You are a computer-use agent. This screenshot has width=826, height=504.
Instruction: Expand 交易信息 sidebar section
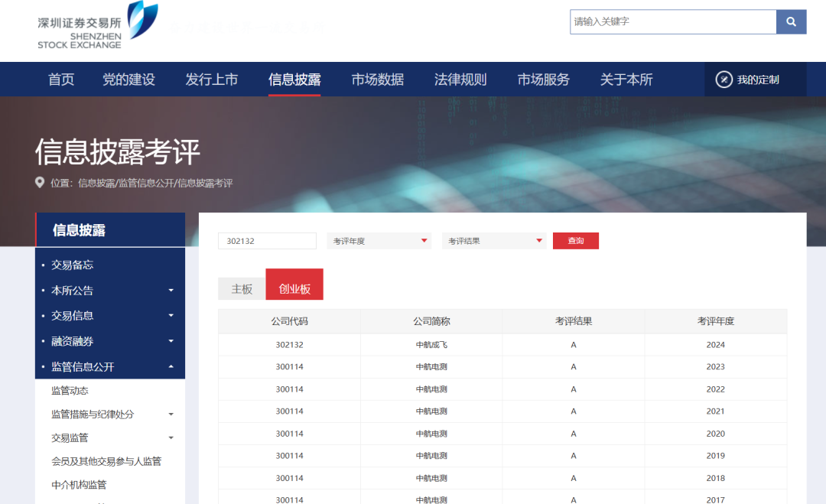[171, 316]
